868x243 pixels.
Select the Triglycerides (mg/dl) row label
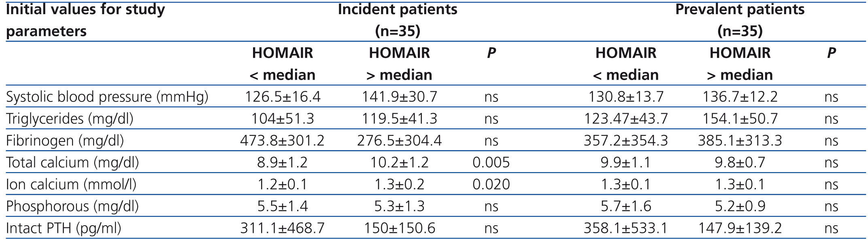pyautogui.click(x=70, y=118)
